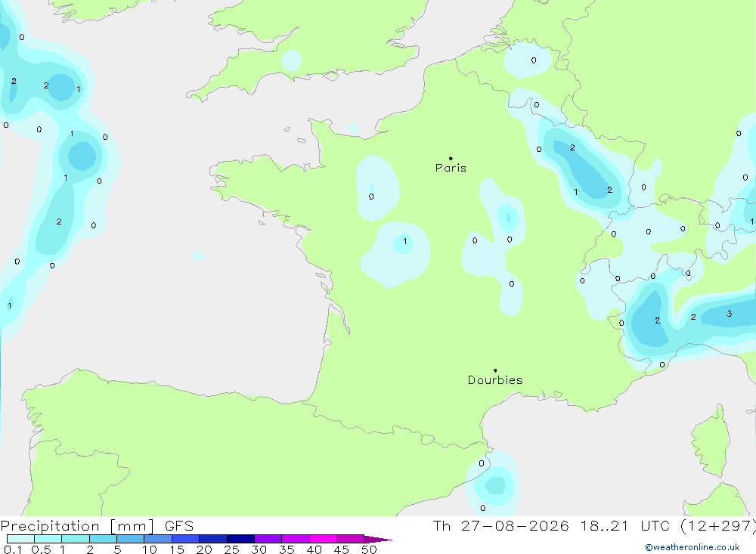Pick the 0.5–1 mm legend swatch
Viewport: 756px width, 554px height.
click(x=48, y=539)
